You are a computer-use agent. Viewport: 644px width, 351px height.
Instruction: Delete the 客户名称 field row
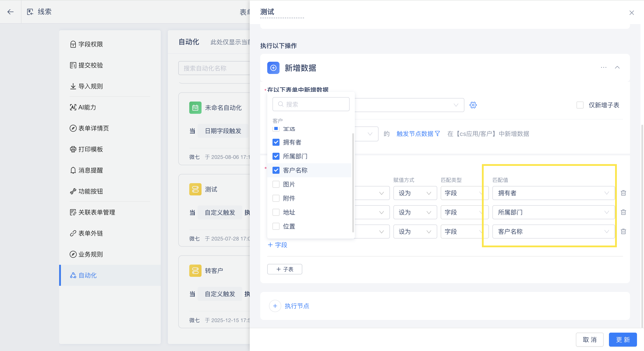click(x=623, y=231)
